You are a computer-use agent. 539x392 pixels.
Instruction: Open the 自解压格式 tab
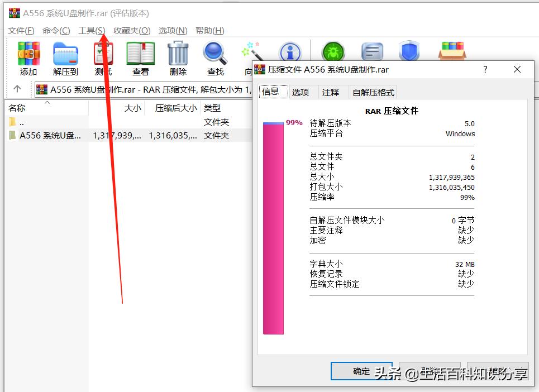[x=373, y=92]
